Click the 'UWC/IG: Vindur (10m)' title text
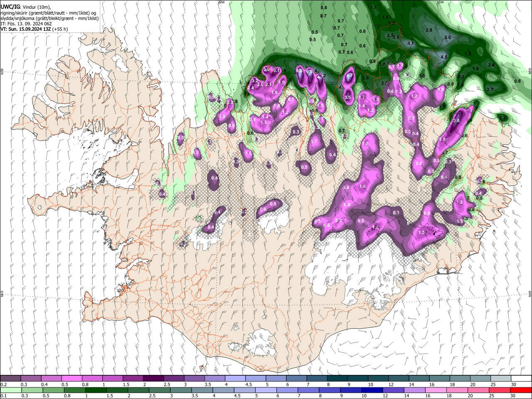Image resolution: width=532 pixels, height=399 pixels. 25,7
